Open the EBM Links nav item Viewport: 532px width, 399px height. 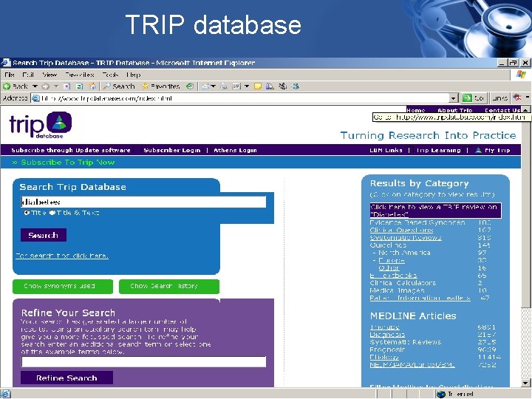pyautogui.click(x=386, y=150)
